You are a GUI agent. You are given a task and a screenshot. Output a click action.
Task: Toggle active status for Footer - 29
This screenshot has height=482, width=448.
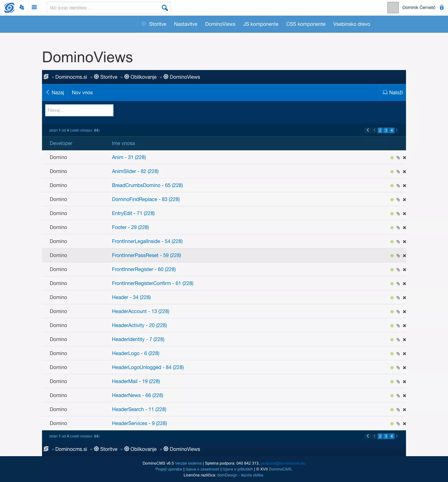click(392, 227)
